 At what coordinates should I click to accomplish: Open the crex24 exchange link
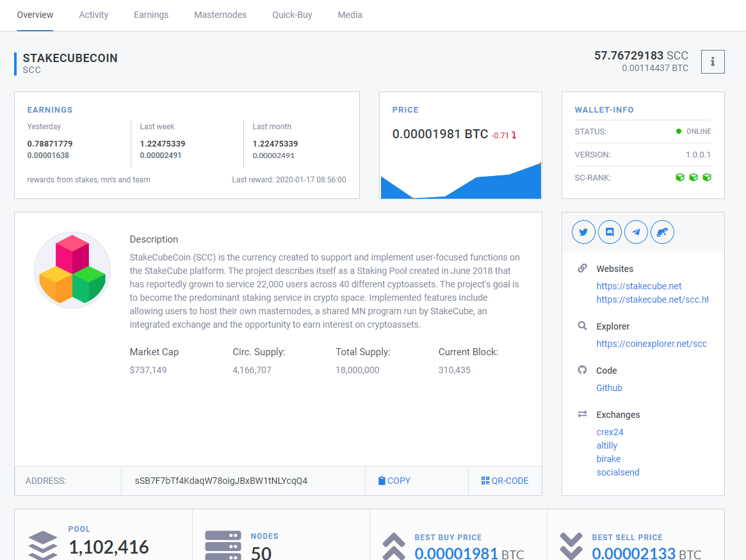pos(610,432)
